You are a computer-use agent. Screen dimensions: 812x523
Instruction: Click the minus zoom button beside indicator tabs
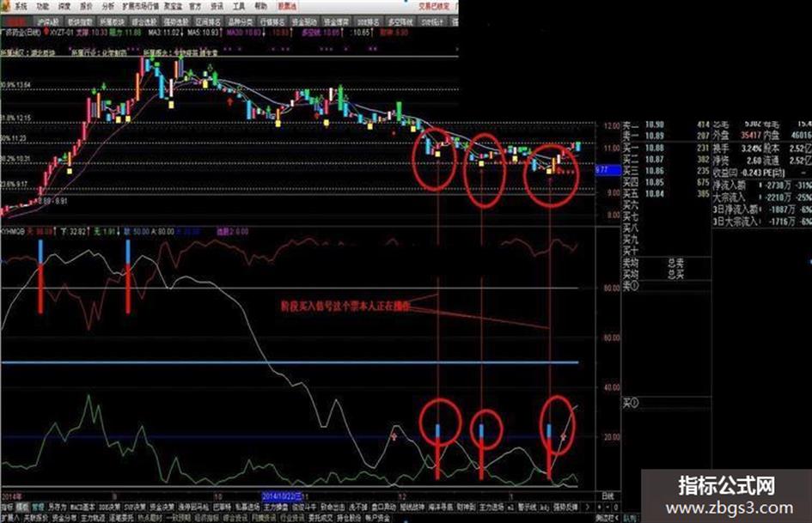[x=607, y=508]
